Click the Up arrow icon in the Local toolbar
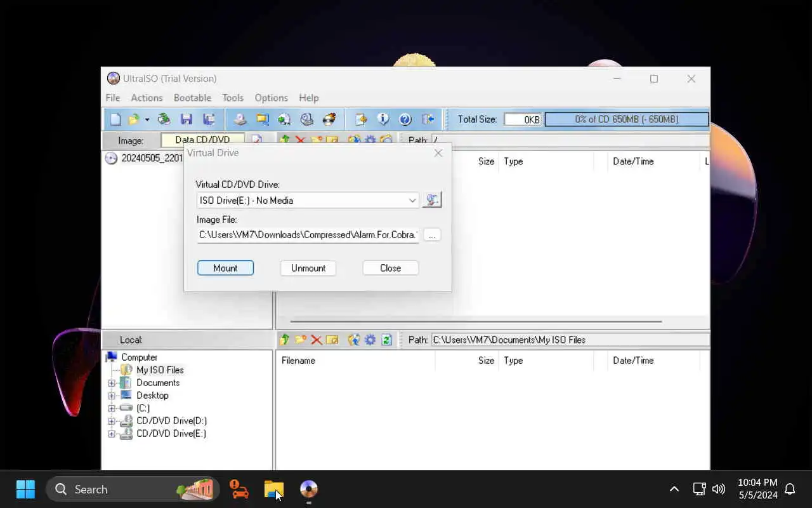812x508 pixels. tap(285, 340)
